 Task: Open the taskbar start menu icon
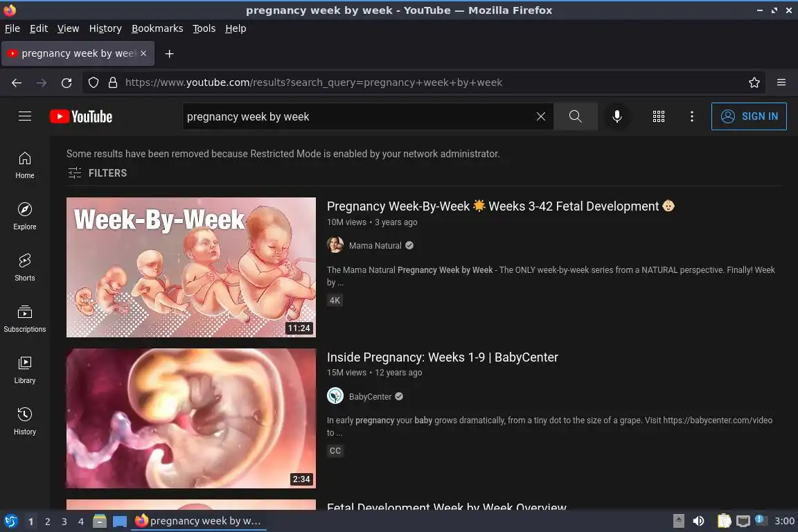(x=10, y=521)
